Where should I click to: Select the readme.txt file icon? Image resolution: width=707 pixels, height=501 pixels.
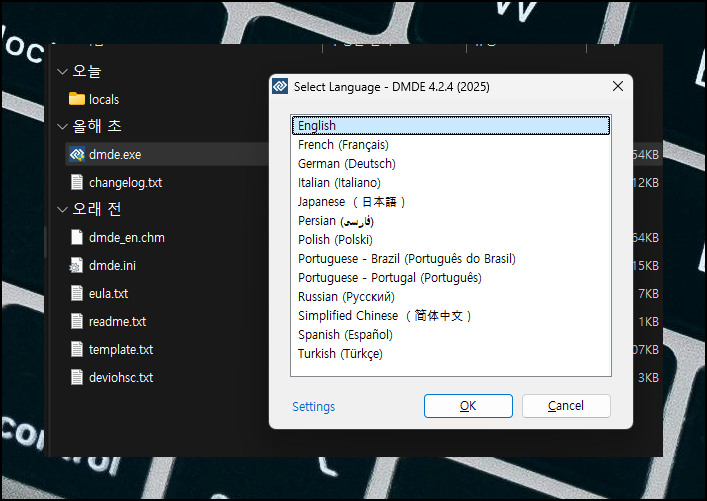[77, 321]
